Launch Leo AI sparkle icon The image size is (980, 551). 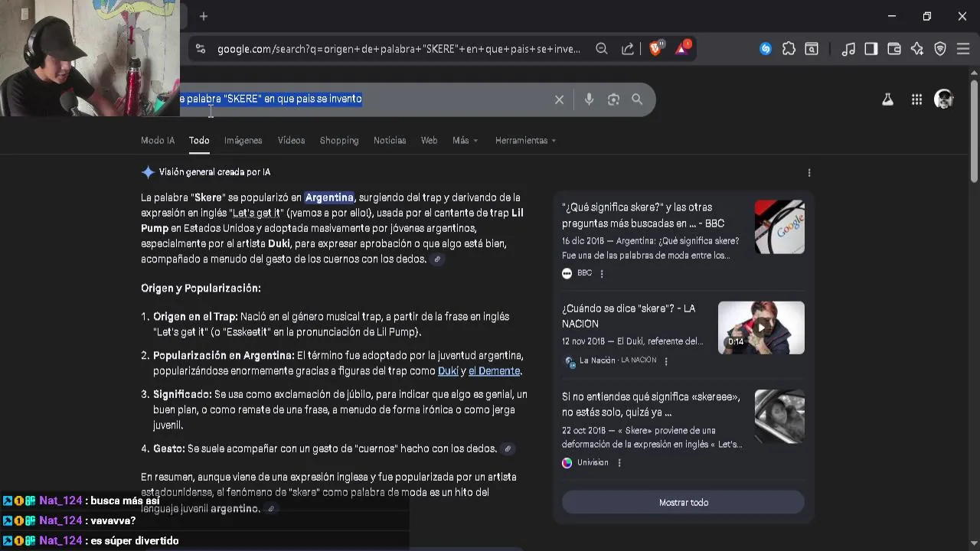click(917, 49)
